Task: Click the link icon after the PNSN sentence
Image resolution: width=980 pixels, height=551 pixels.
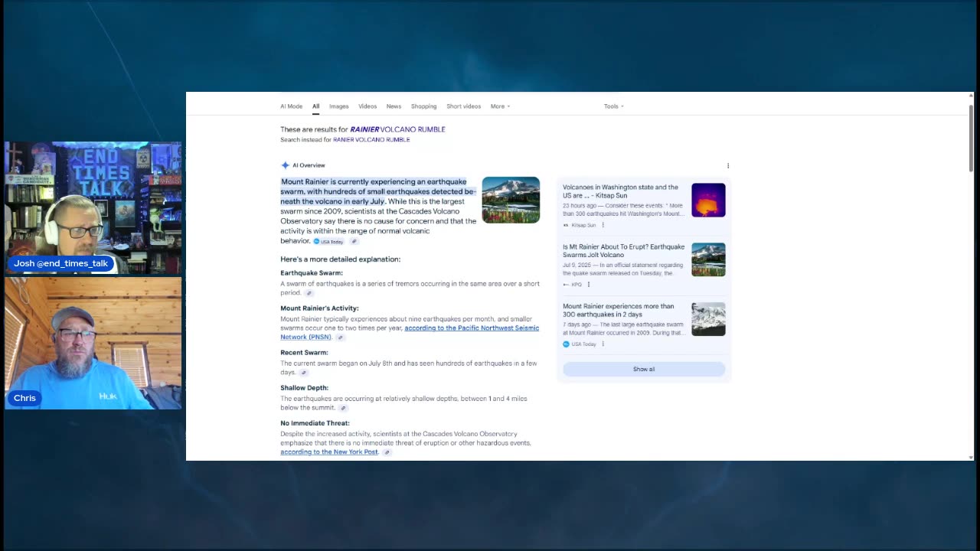Action: 341,337
